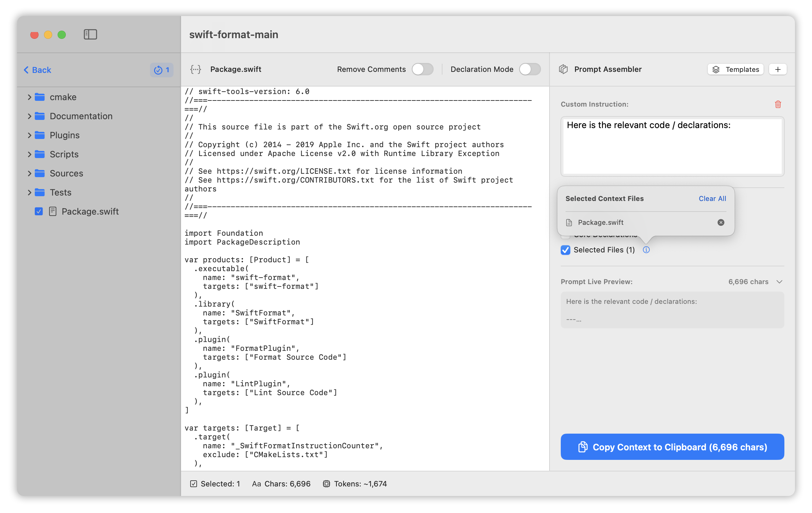
Task: Expand the cmake folder
Action: click(x=29, y=97)
